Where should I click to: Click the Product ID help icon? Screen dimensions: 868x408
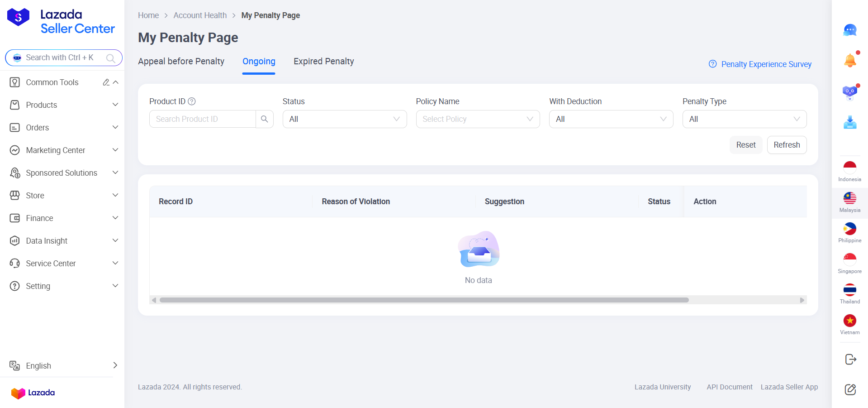[192, 101]
